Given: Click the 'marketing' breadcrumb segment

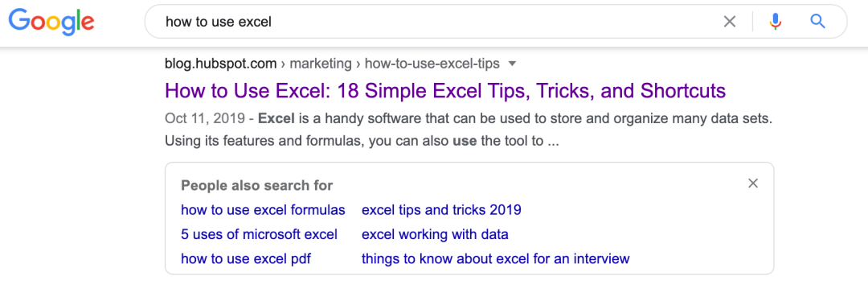Looking at the screenshot, I should 321,64.
